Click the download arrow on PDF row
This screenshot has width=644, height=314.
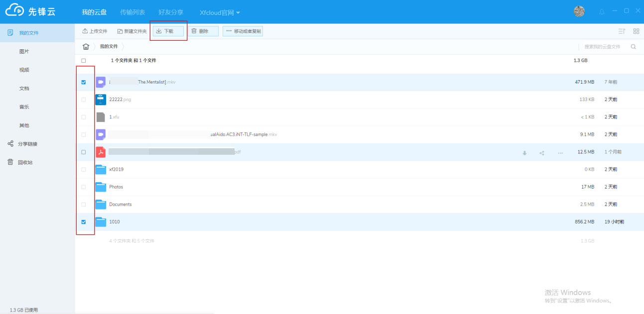[x=524, y=153]
